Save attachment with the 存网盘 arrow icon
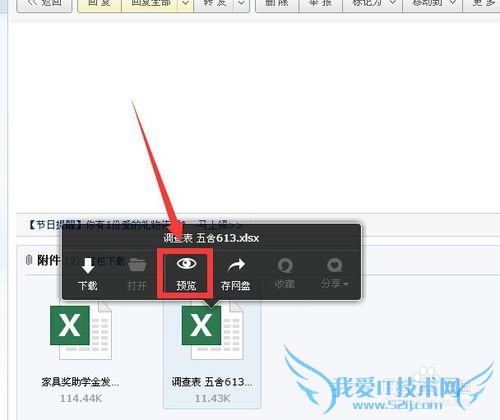The width and height of the screenshot is (500, 420). (x=236, y=265)
